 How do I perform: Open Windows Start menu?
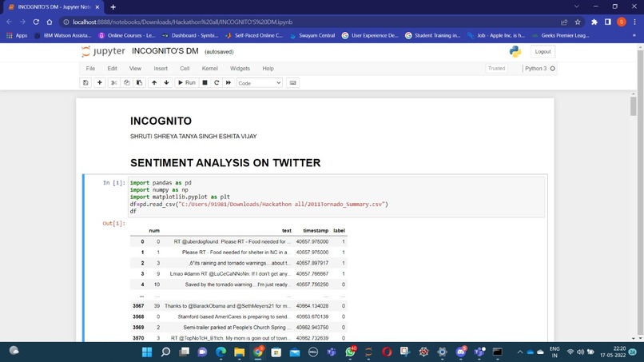[x=147, y=352]
